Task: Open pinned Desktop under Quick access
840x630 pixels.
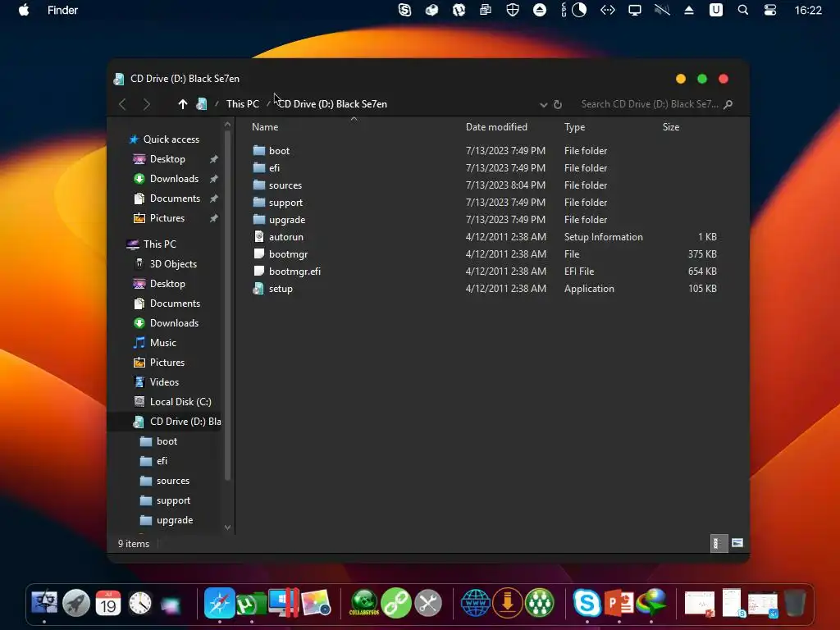Action: (167, 159)
